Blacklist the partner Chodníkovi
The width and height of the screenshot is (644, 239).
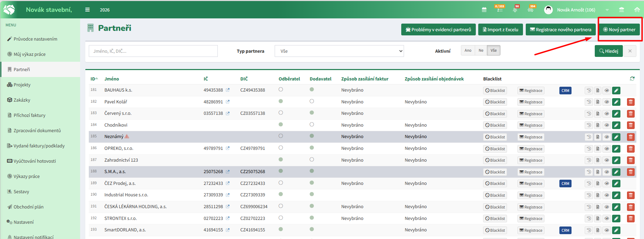click(495, 125)
